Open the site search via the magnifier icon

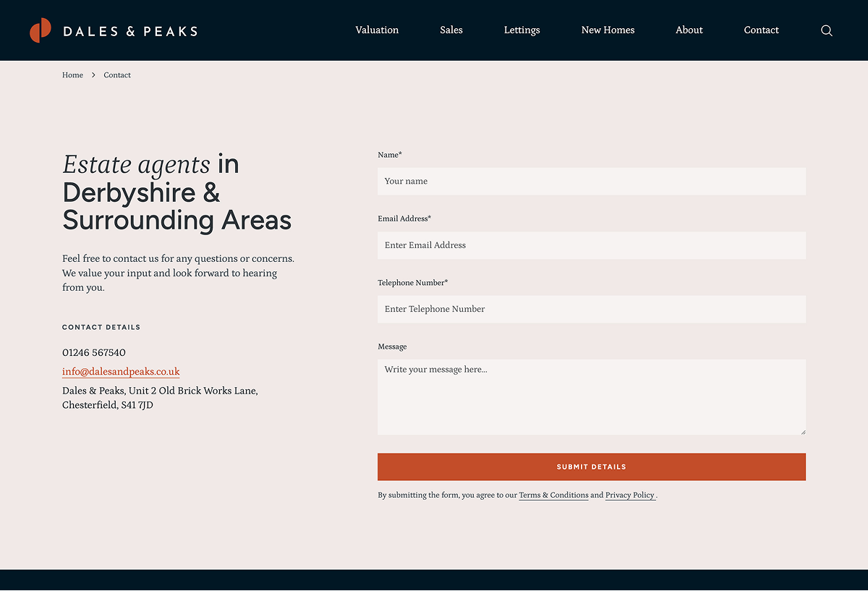point(826,30)
